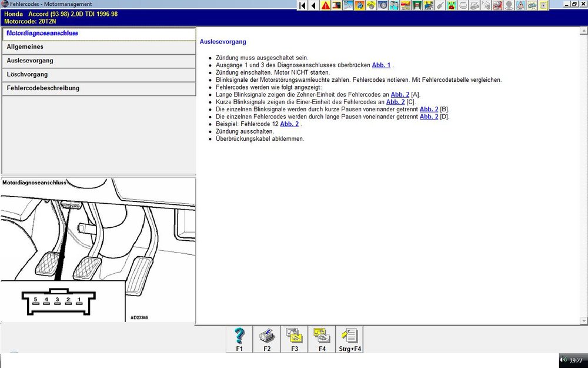Screen dimensions: 588x368
Task: Open the notes editor with Strg+F4
Action: 350,339
